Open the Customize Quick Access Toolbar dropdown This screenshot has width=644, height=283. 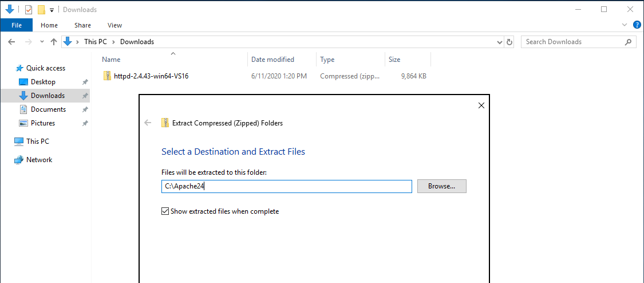(52, 10)
